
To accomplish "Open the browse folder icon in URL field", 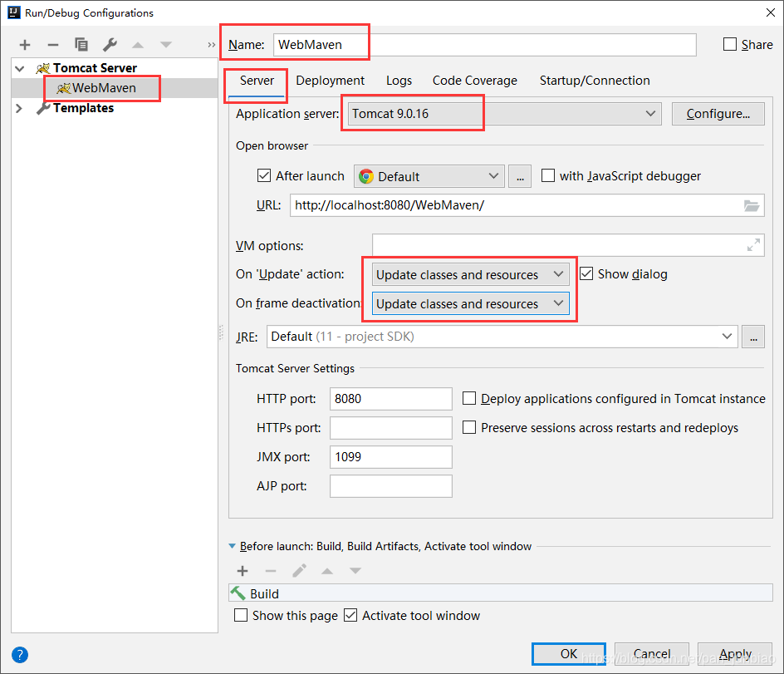I will 751,205.
